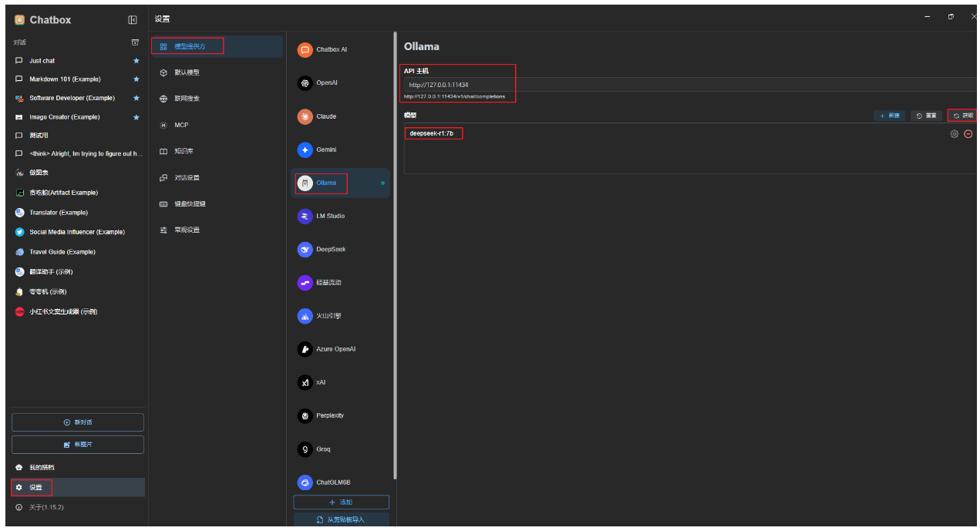The height and width of the screenshot is (531, 980).
Task: Collapse the Chatbox sidebar with the panel icon
Action: (x=133, y=20)
